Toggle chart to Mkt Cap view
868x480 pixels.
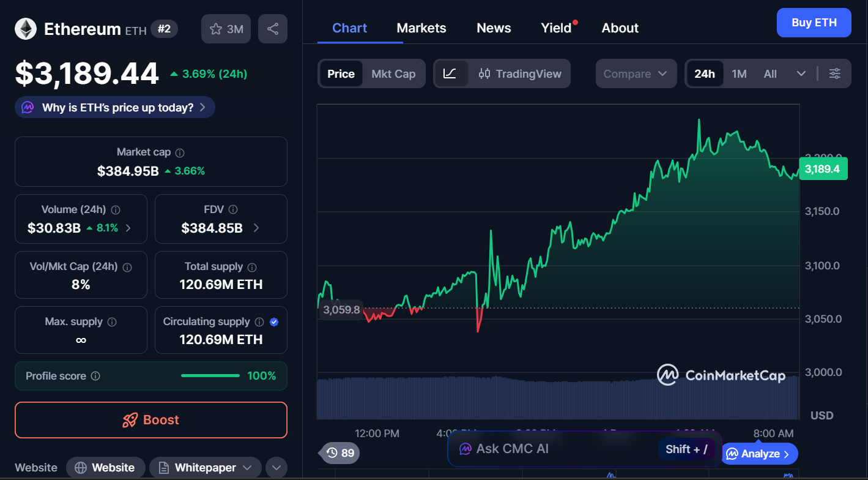click(393, 73)
